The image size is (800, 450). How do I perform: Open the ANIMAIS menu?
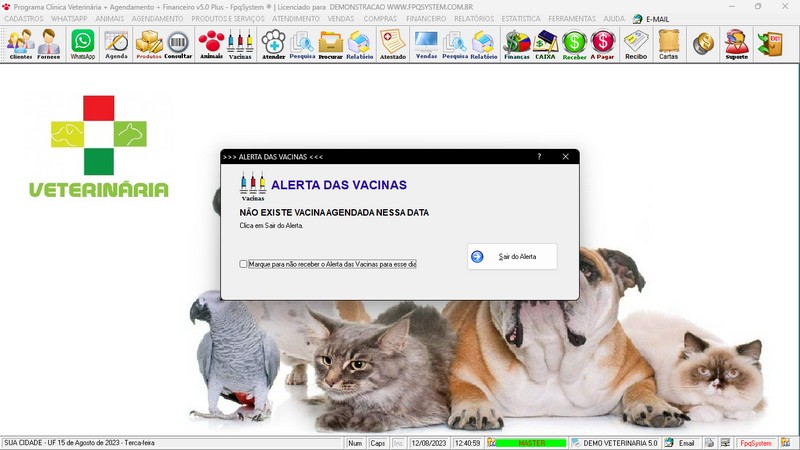[110, 19]
